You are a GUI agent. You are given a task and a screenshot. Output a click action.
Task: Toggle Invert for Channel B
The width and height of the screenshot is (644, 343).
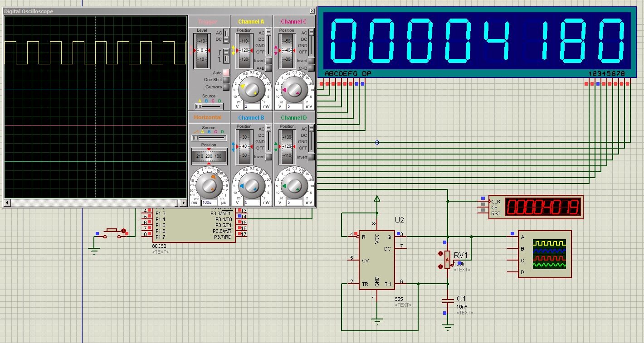coord(268,157)
